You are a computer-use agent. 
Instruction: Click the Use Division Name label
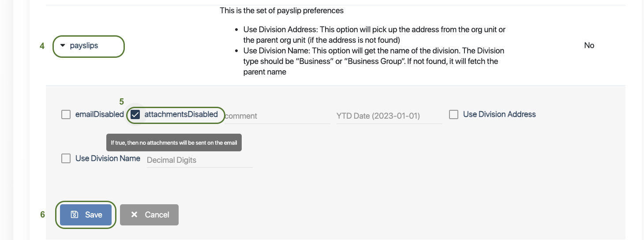click(x=108, y=158)
